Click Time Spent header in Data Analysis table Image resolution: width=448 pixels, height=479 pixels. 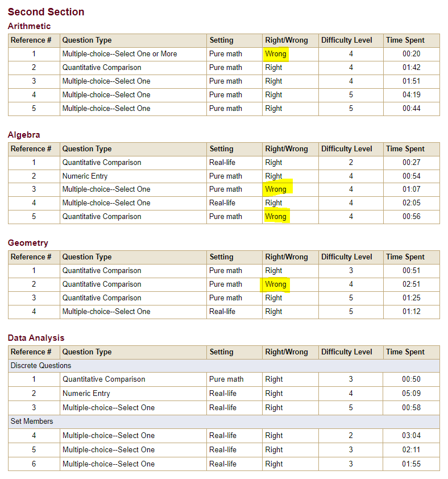405,352
